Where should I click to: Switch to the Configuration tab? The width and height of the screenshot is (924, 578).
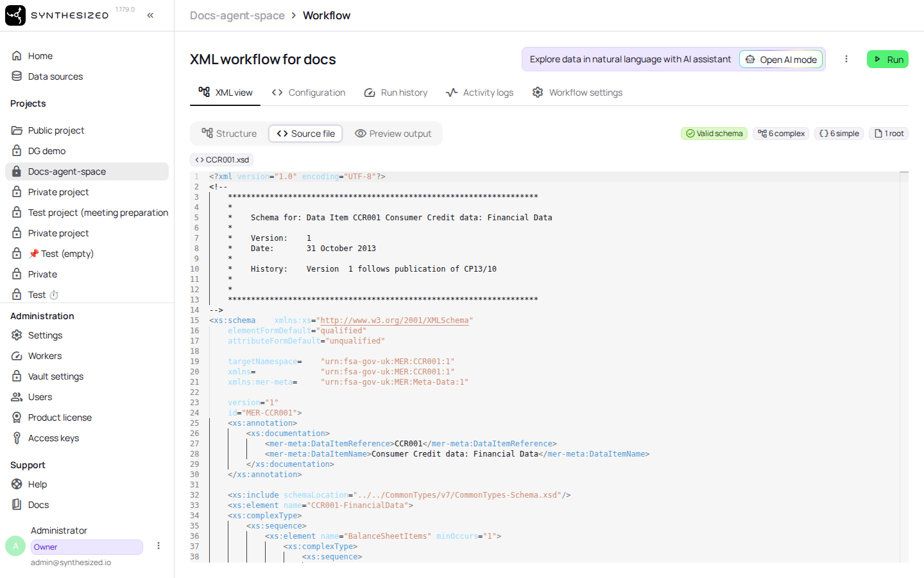click(309, 92)
